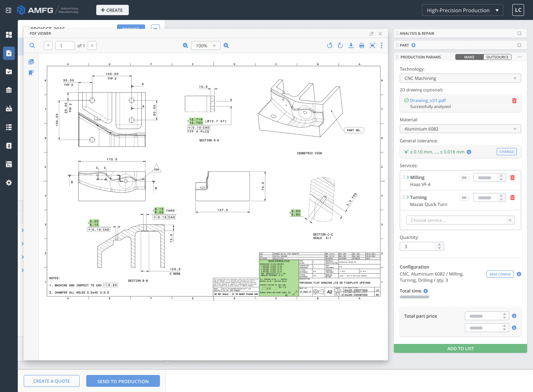Toggle the Turning service switch
Viewport: 533px width, 392px height.
[464, 197]
